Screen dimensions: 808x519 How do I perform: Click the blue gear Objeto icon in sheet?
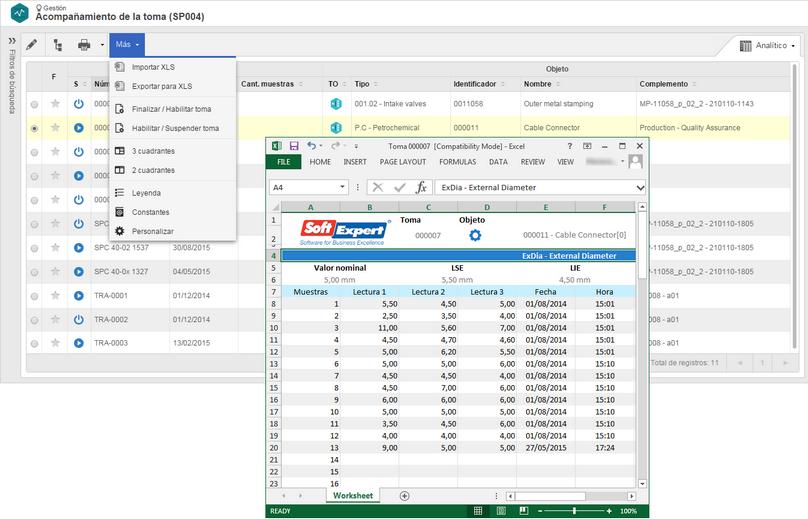[475, 236]
